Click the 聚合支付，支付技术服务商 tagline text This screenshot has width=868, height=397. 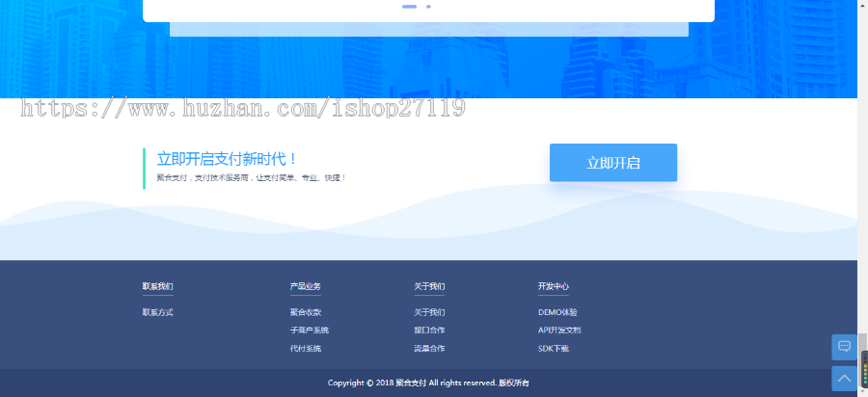[x=252, y=178]
